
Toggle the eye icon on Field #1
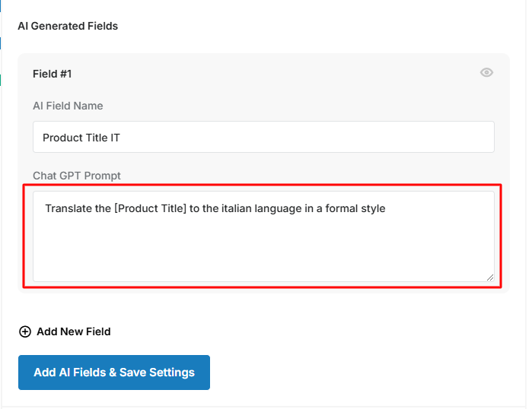(486, 72)
